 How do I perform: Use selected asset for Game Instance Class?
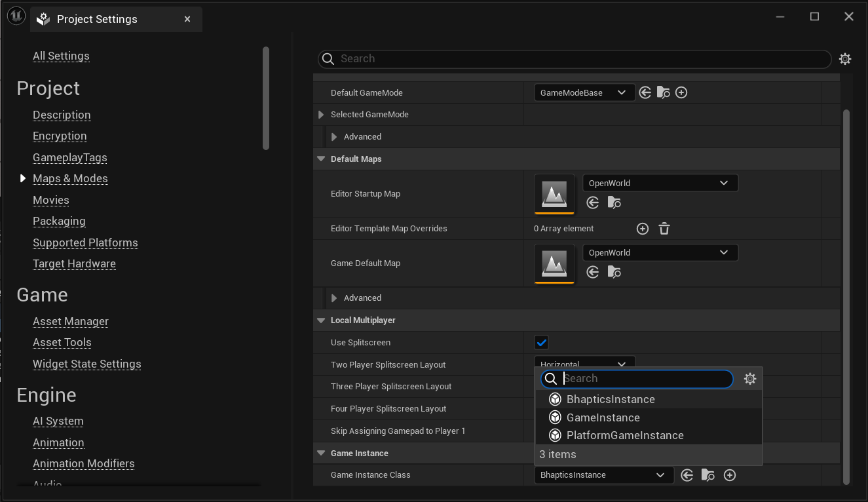pos(687,475)
